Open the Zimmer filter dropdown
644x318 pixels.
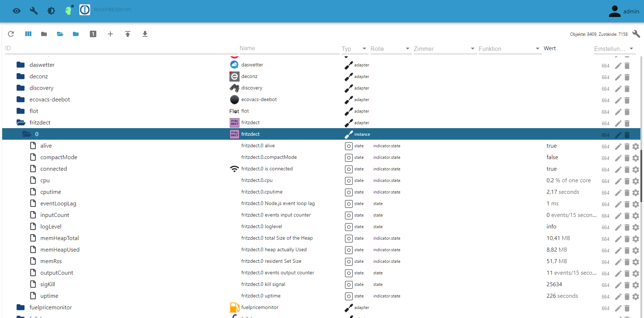(444, 49)
